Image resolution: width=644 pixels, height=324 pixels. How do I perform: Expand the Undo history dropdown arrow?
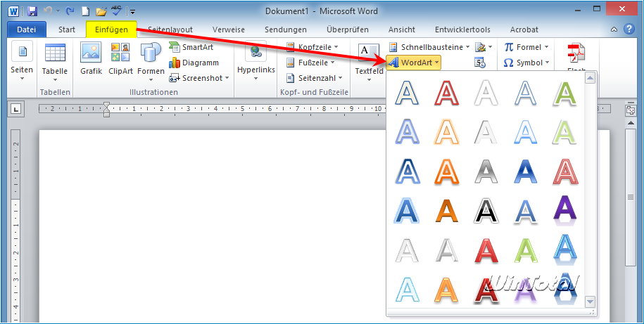[x=58, y=11]
